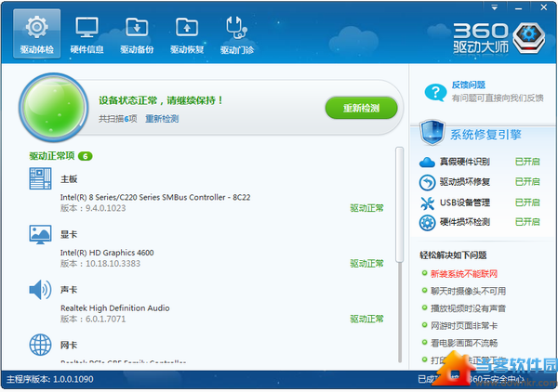Open the 驱动体检 tab
Viewport: 558px width, 392px height.
(36, 33)
